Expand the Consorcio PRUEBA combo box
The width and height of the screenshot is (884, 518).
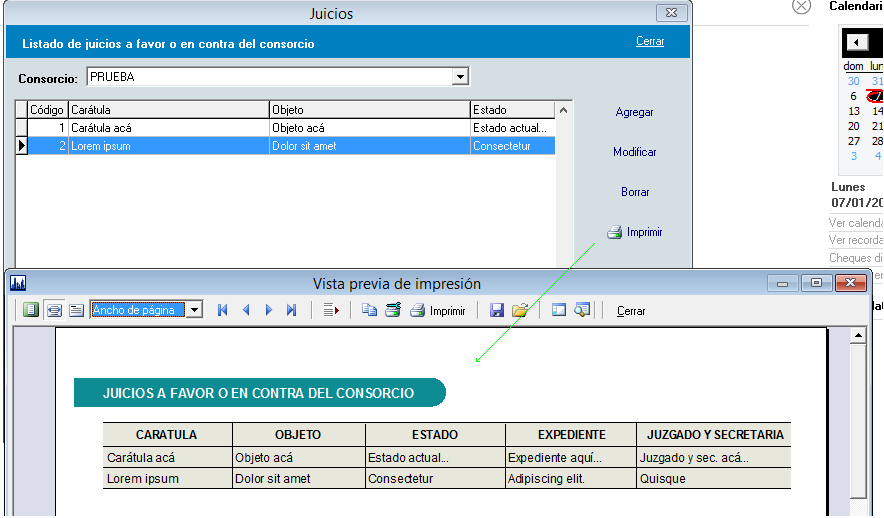(x=460, y=77)
